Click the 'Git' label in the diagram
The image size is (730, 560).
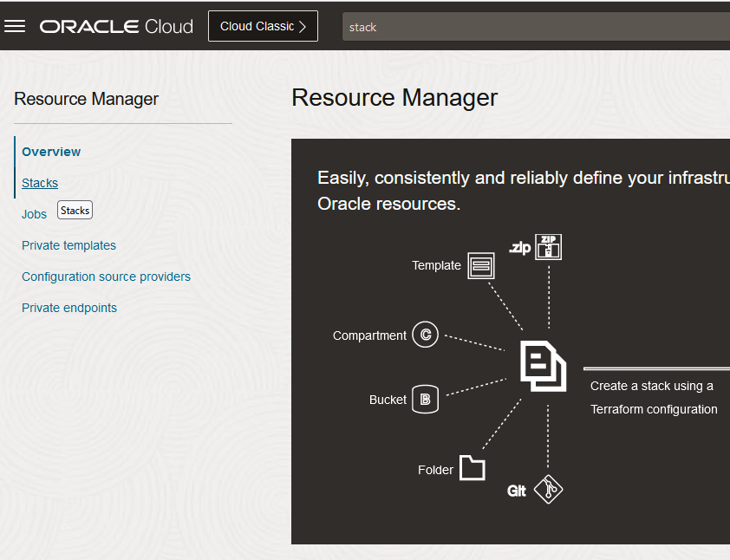(x=517, y=491)
